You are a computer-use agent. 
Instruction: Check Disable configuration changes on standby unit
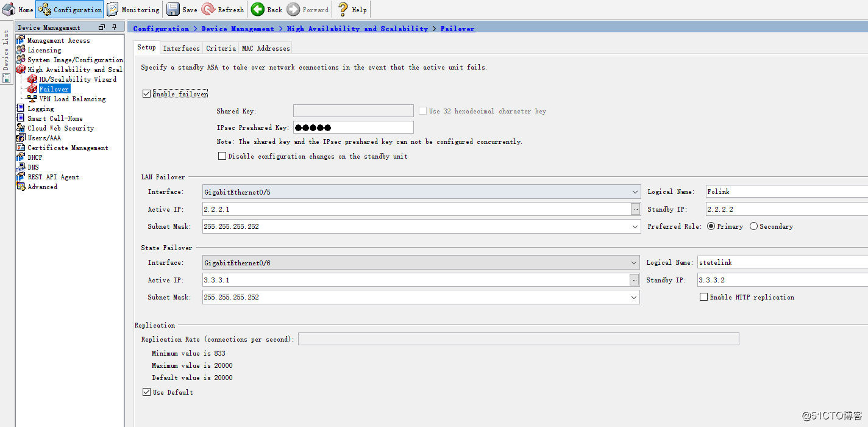point(222,156)
